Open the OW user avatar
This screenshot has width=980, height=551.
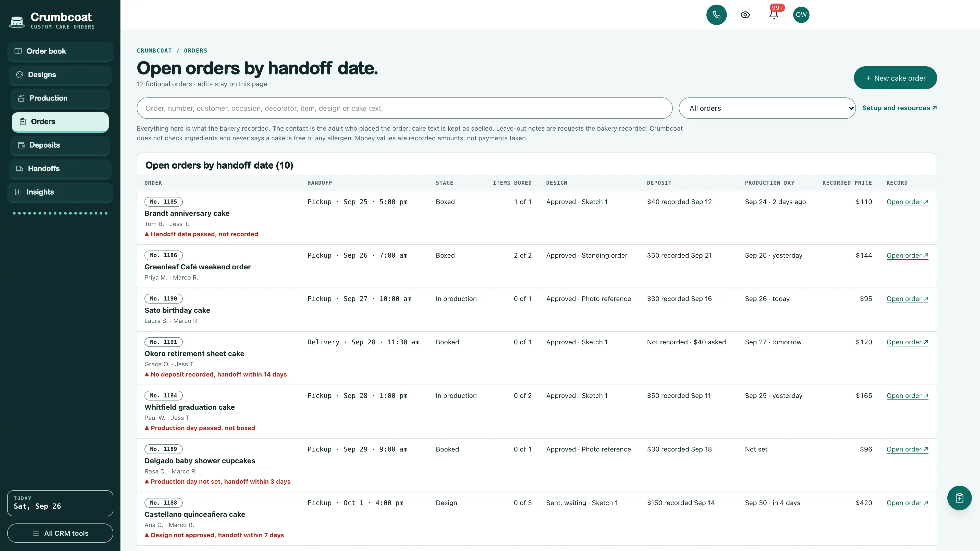(801, 15)
